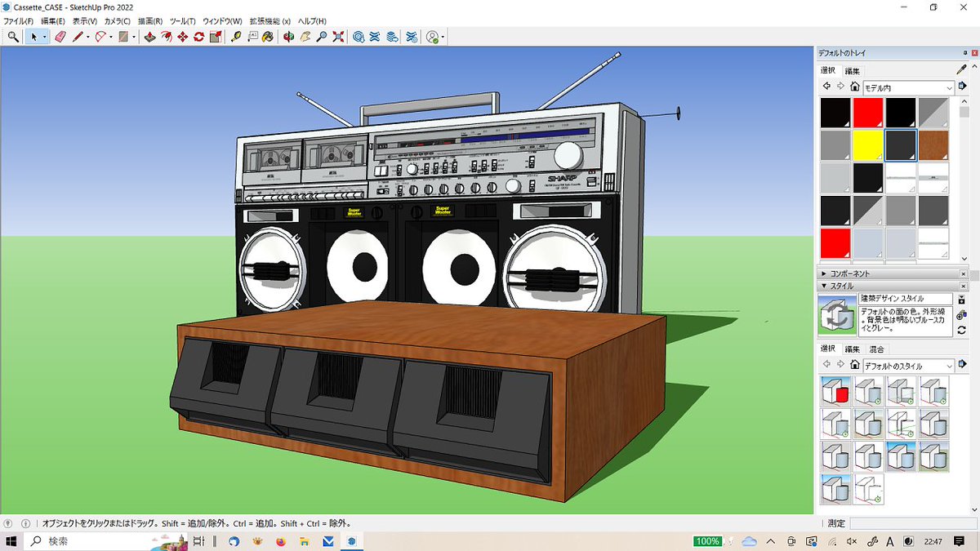The width and height of the screenshot is (980, 551).
Task: Edit the 建築デザイン スタイル name field
Action: point(904,300)
